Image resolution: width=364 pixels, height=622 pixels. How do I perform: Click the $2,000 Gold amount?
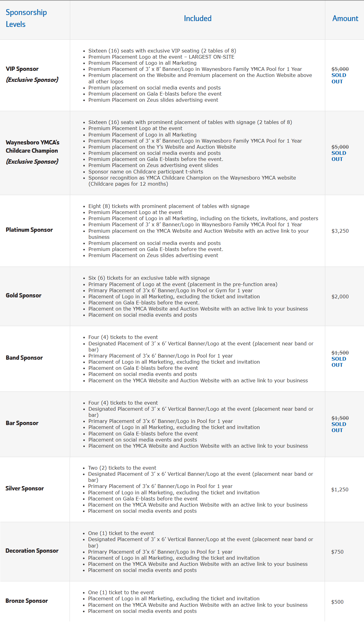point(340,297)
